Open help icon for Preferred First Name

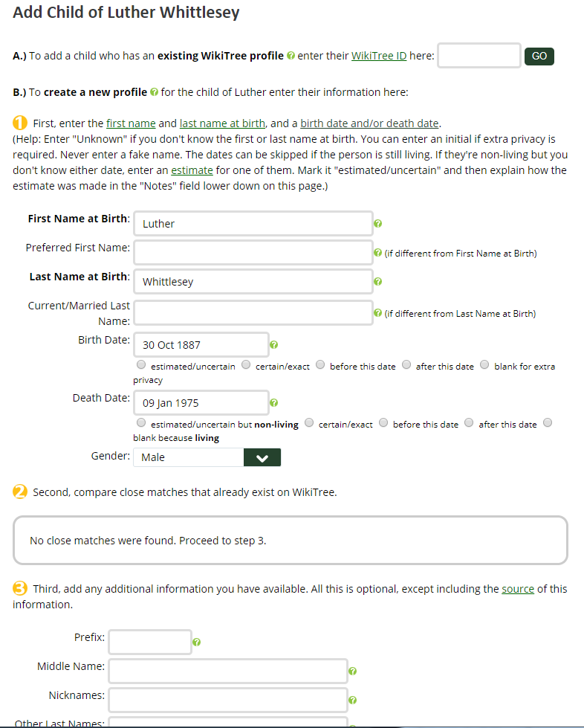coord(378,253)
